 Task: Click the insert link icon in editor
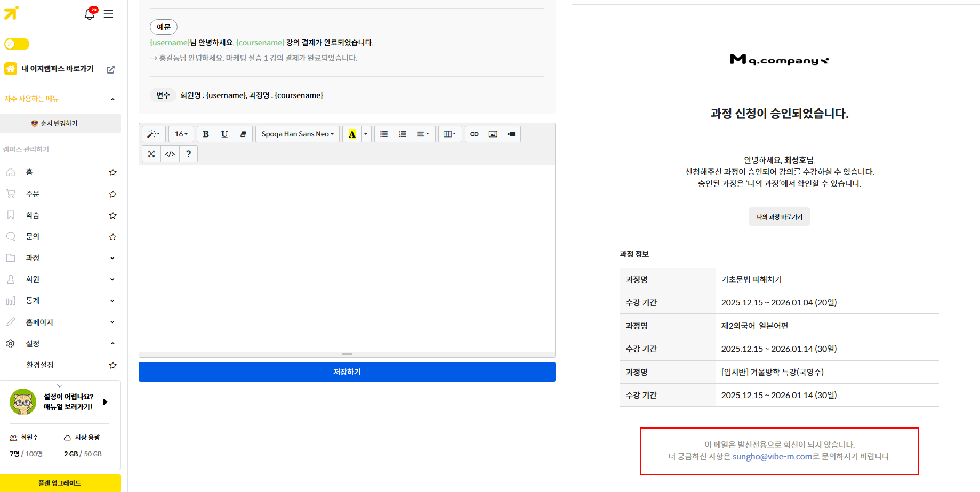(x=474, y=134)
